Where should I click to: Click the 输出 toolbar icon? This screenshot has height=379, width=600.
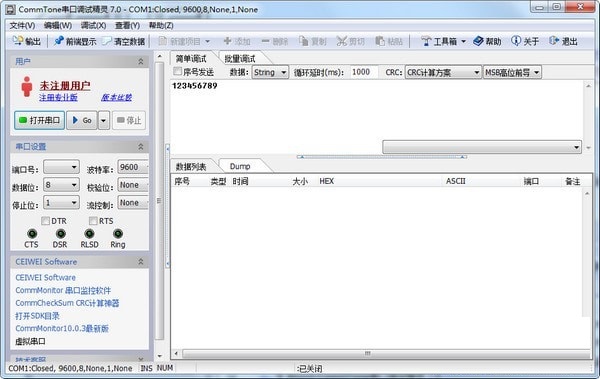(18, 41)
